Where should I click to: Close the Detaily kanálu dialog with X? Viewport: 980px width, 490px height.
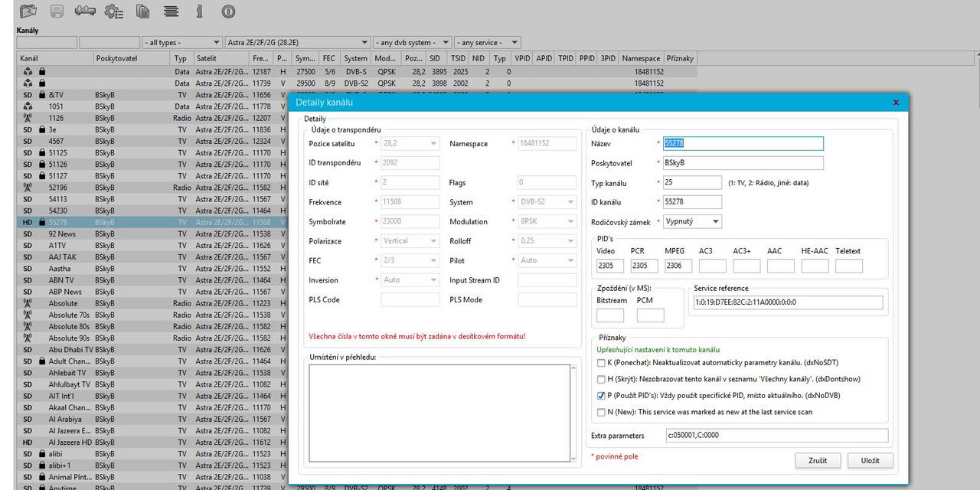(896, 102)
